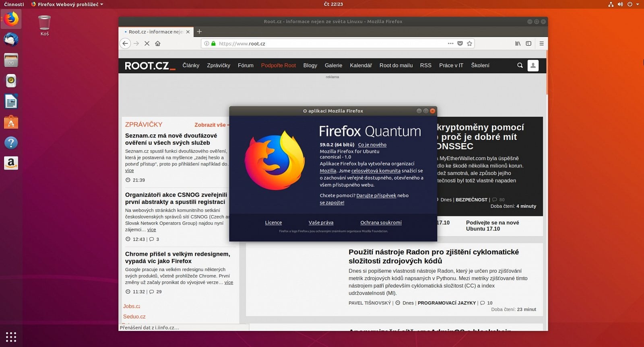Screen dimensions: 644x347
Task: Open CSNOG organizátoři news headline
Action: [x=176, y=198]
